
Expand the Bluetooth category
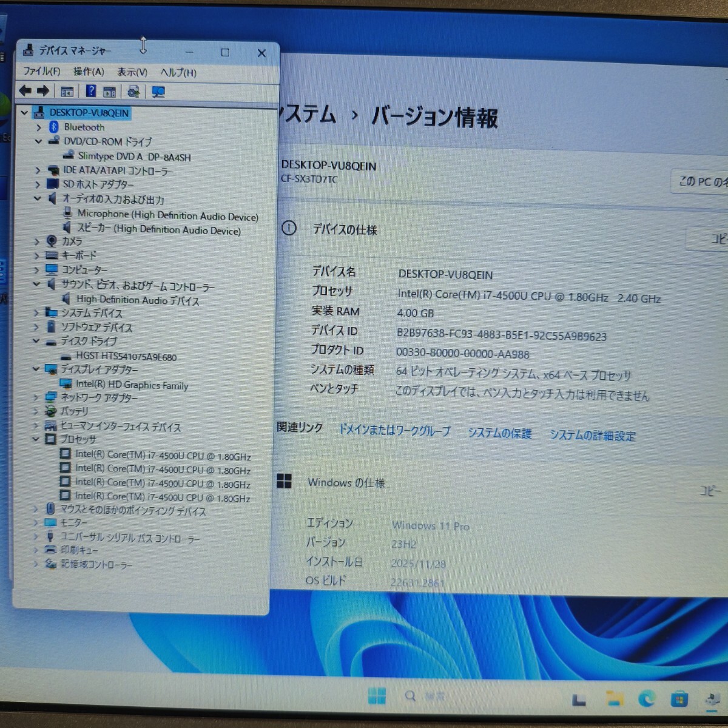coord(39,127)
